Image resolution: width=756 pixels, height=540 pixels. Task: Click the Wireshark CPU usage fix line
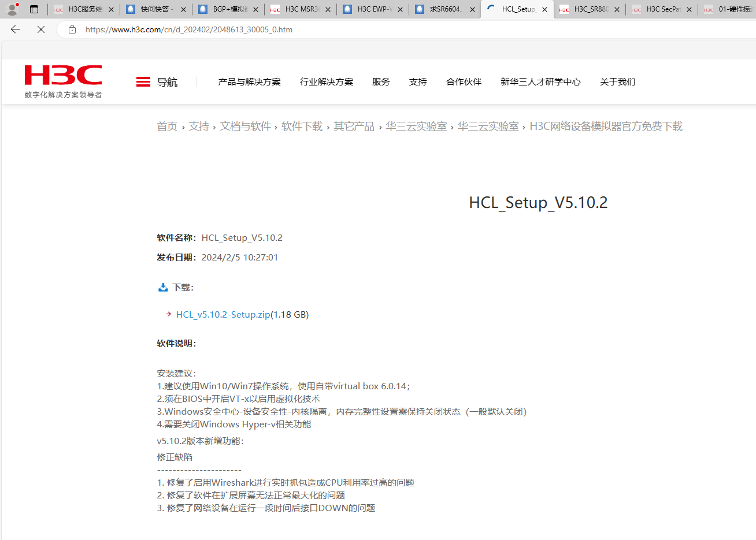click(x=286, y=483)
